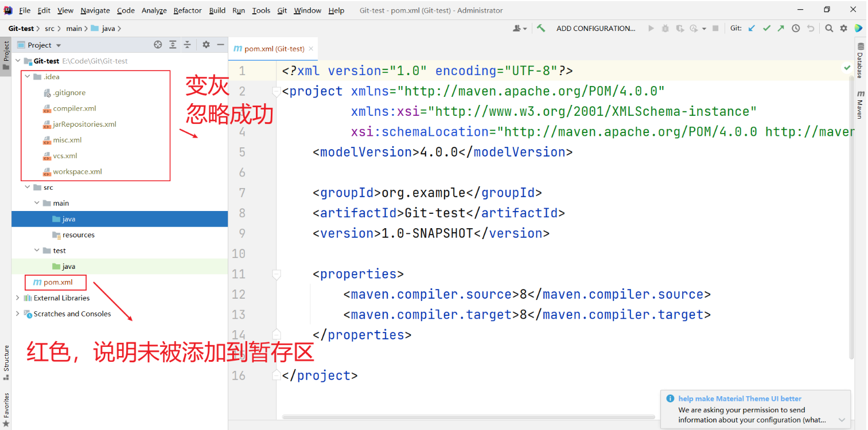Open the code-with-me user dropdown
Viewport: 868px width, 430px height.
pos(520,28)
